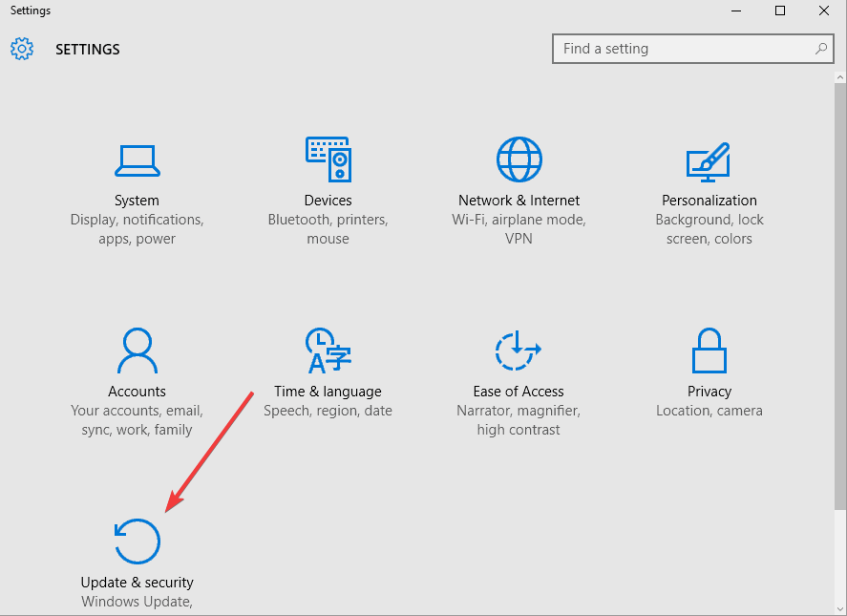Click the 'Personalization' label text
The height and width of the screenshot is (616, 847).
[x=709, y=201]
